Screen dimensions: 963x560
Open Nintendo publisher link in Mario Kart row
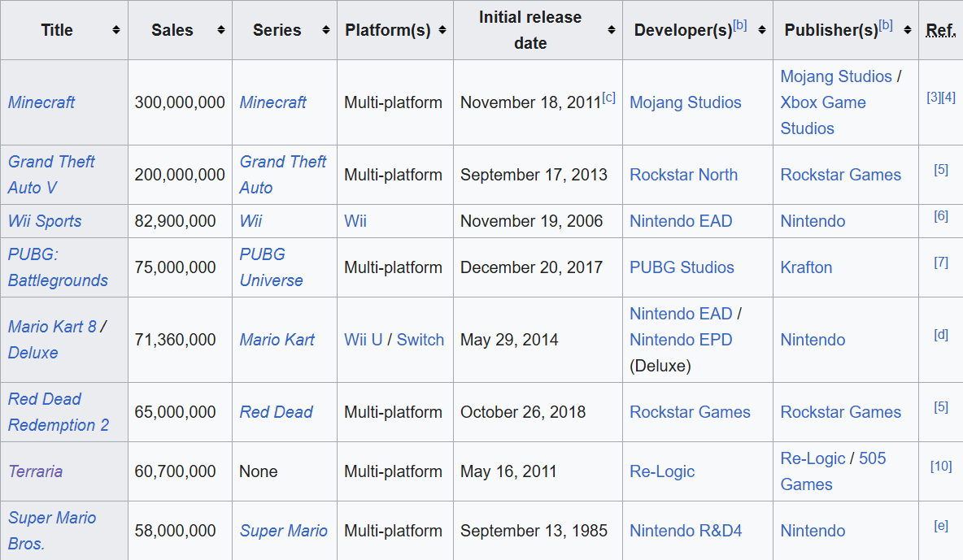[x=813, y=341]
